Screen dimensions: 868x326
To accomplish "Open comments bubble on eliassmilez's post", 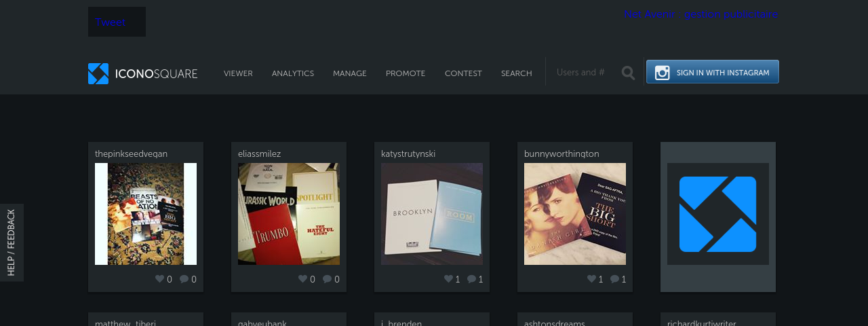I will point(327,279).
